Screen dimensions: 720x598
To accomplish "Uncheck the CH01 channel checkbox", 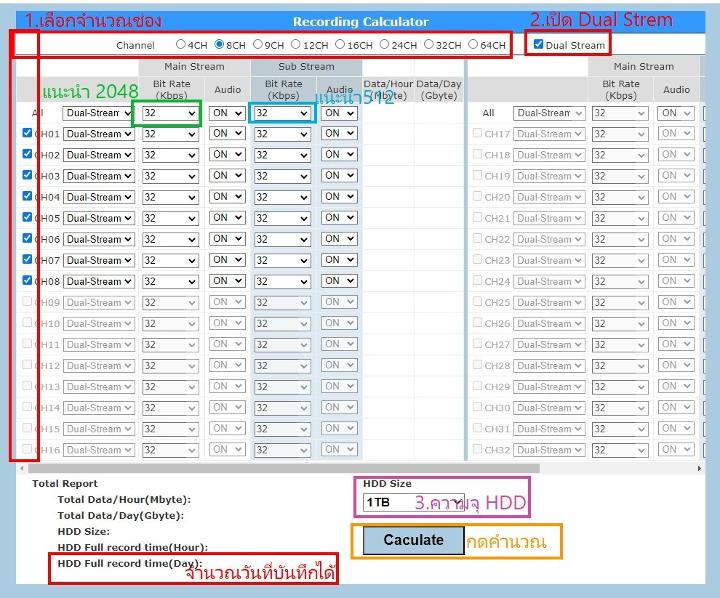I will pyautogui.click(x=27, y=134).
